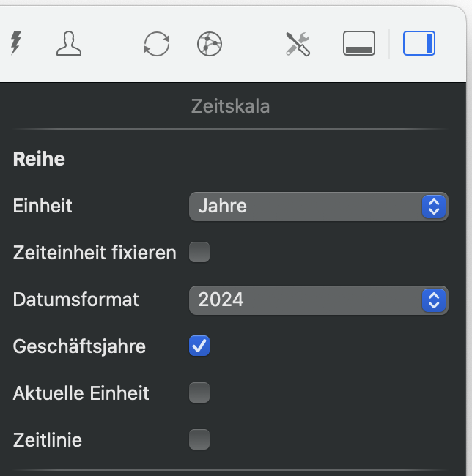Click the Zeitlinie label text
Screen dimensions: 472x476
48,440
